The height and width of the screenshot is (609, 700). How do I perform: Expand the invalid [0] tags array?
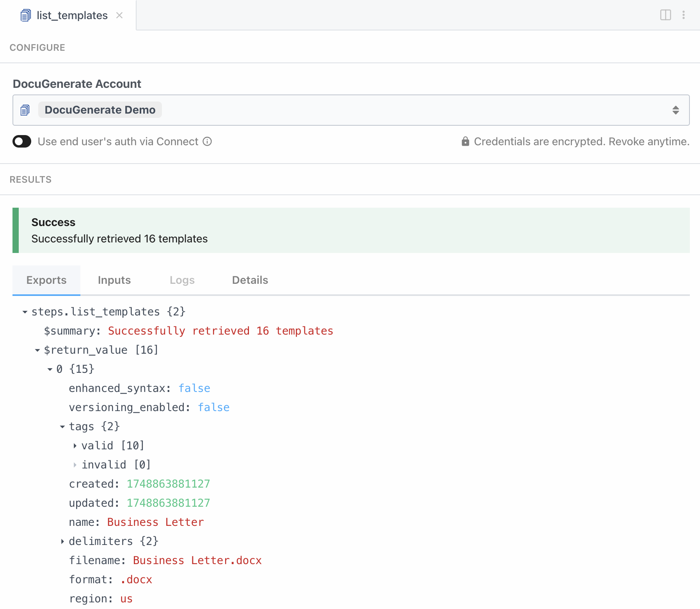(x=75, y=465)
